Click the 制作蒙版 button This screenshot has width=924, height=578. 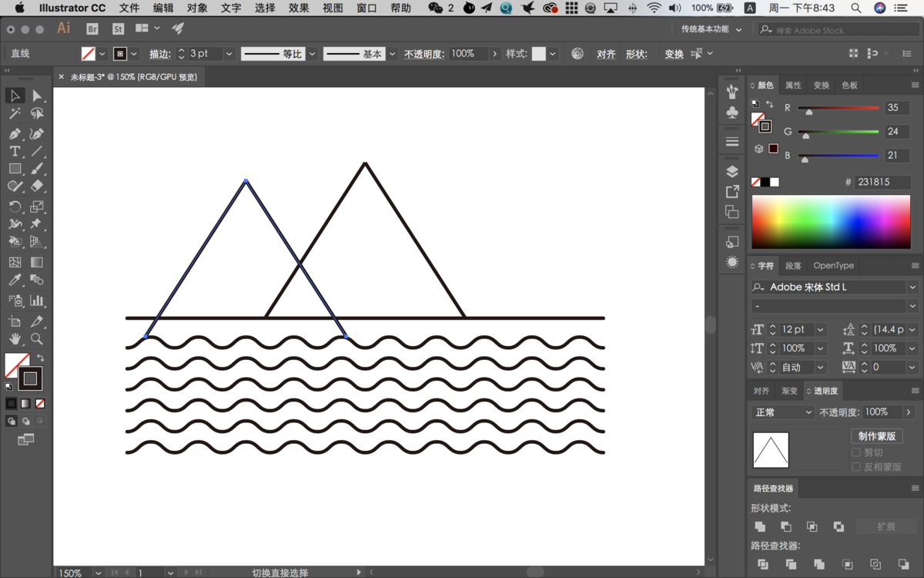pos(877,436)
